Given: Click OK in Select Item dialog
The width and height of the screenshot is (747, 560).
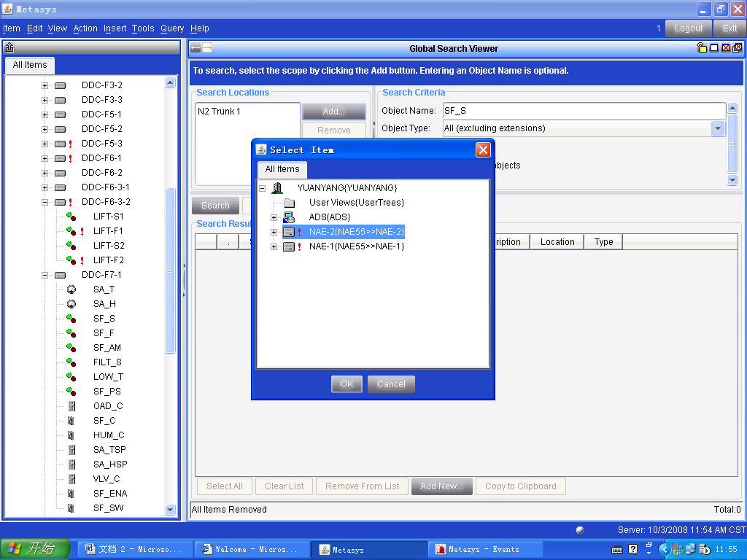Looking at the screenshot, I should (x=347, y=384).
